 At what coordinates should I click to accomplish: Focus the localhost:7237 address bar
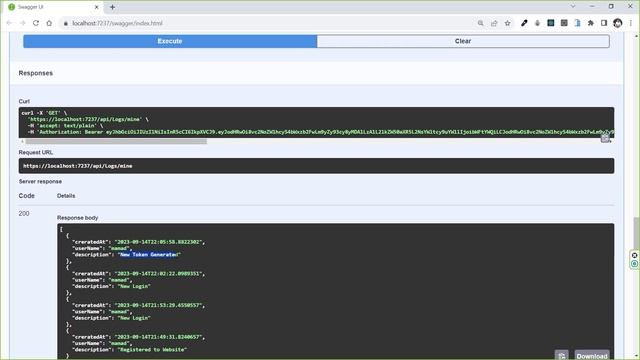click(269, 23)
